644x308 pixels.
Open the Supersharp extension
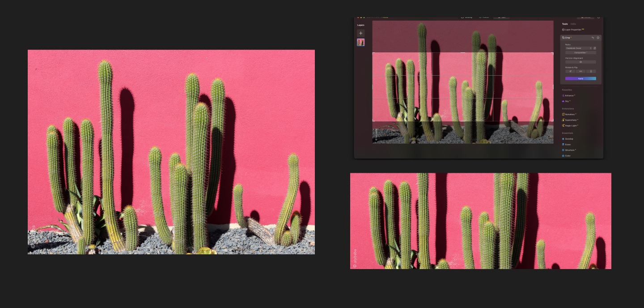pos(570,120)
